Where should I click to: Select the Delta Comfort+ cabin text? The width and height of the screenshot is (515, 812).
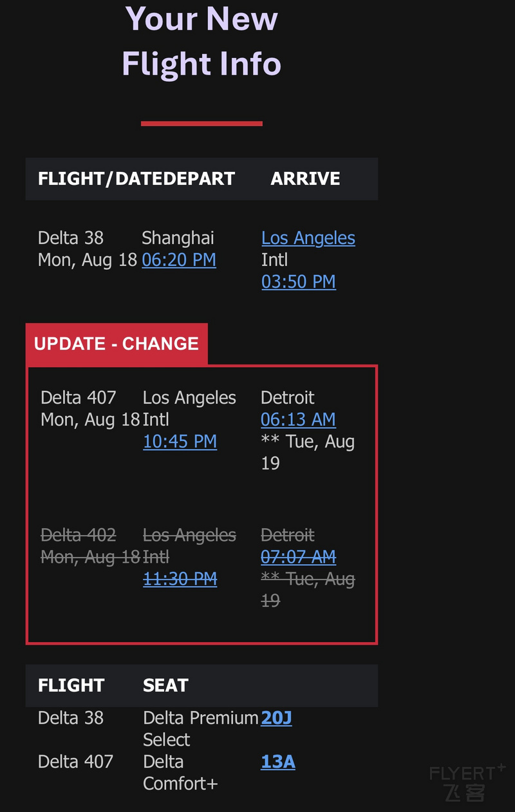click(180, 773)
